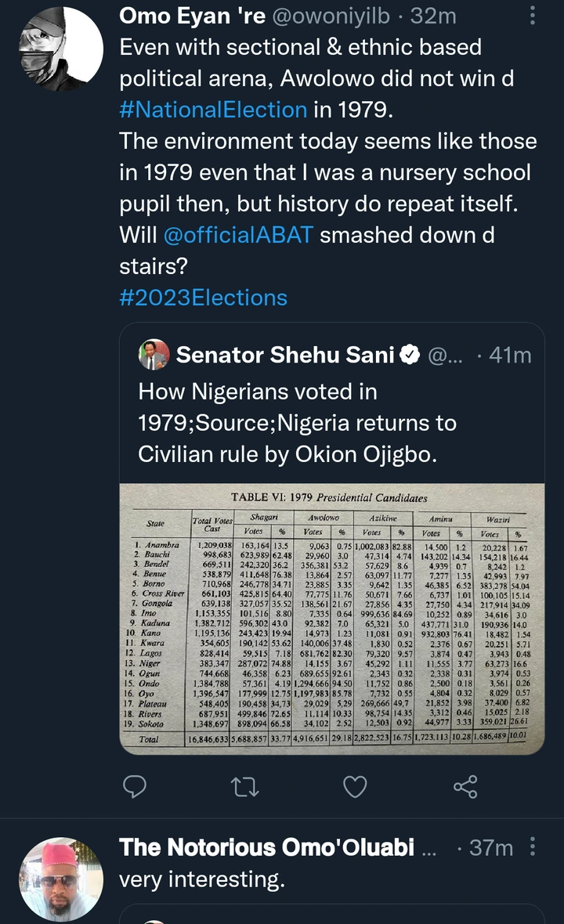Open Omo Eyan 're three-dot menu
The width and height of the screenshot is (564, 924).
click(x=533, y=15)
